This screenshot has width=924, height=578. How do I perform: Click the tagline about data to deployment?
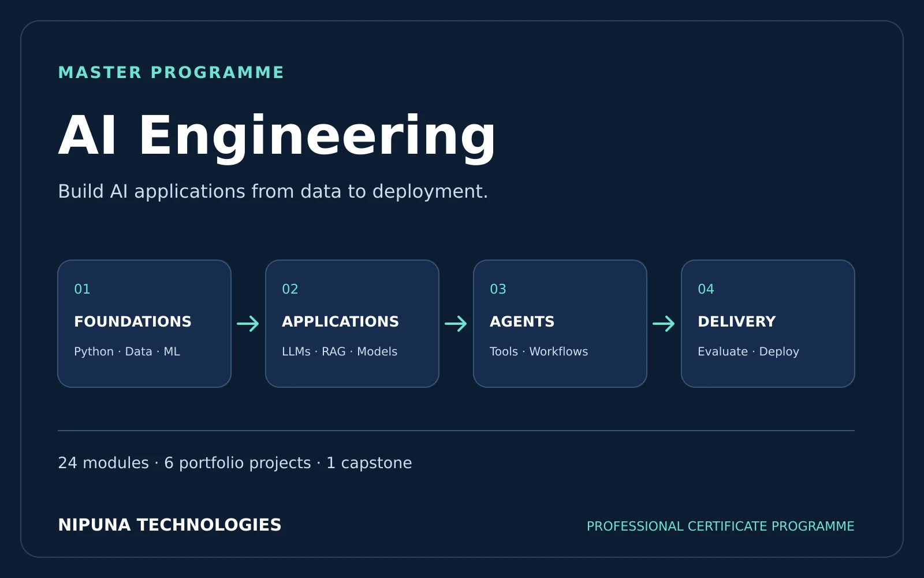point(273,191)
